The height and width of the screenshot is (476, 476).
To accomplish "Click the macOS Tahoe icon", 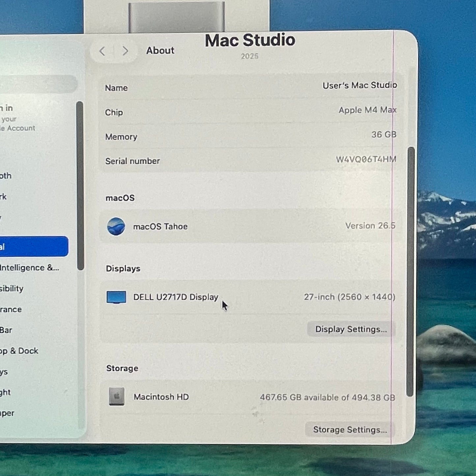I will 116,226.
